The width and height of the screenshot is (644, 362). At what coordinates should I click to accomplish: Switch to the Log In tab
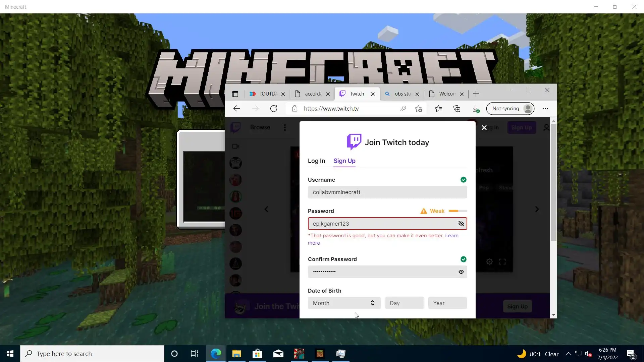(316, 161)
